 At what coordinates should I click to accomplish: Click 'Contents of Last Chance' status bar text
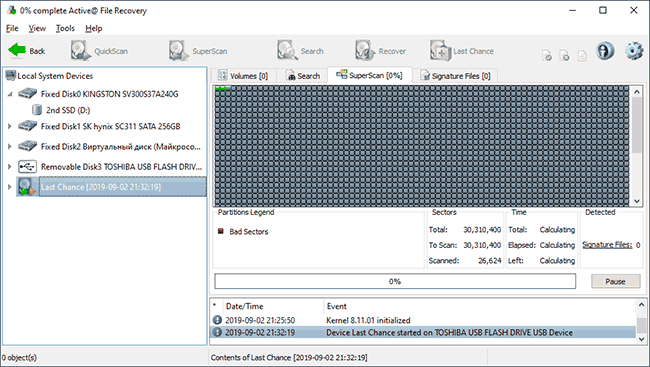pos(289,357)
